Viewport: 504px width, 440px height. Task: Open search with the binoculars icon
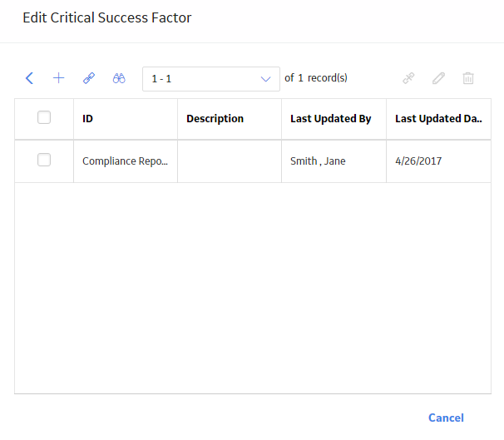pos(119,78)
